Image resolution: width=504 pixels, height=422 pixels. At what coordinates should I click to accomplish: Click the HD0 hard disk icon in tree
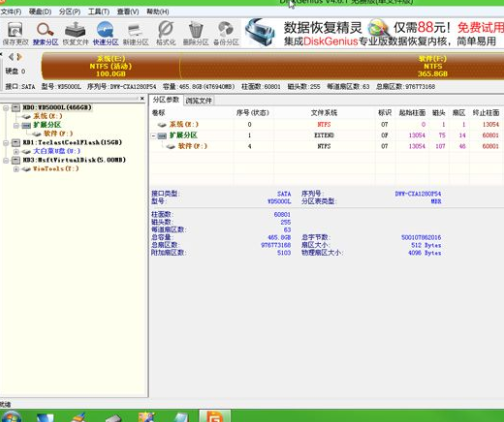point(16,107)
